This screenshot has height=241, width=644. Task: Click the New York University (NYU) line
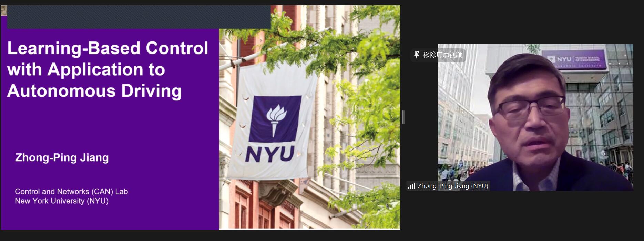coord(62,201)
